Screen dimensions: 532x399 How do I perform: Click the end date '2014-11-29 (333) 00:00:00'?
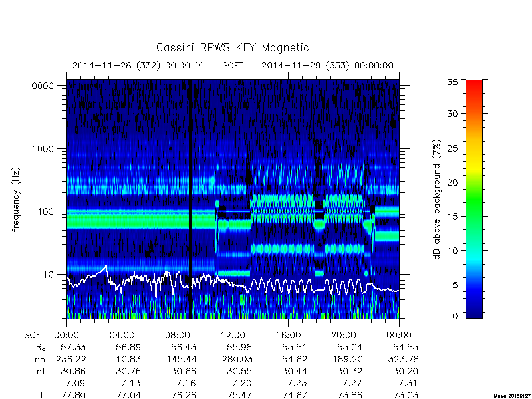pos(327,65)
